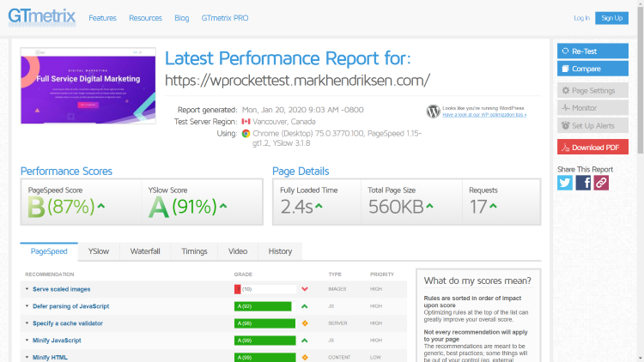Share report on Facebook

[x=583, y=183]
